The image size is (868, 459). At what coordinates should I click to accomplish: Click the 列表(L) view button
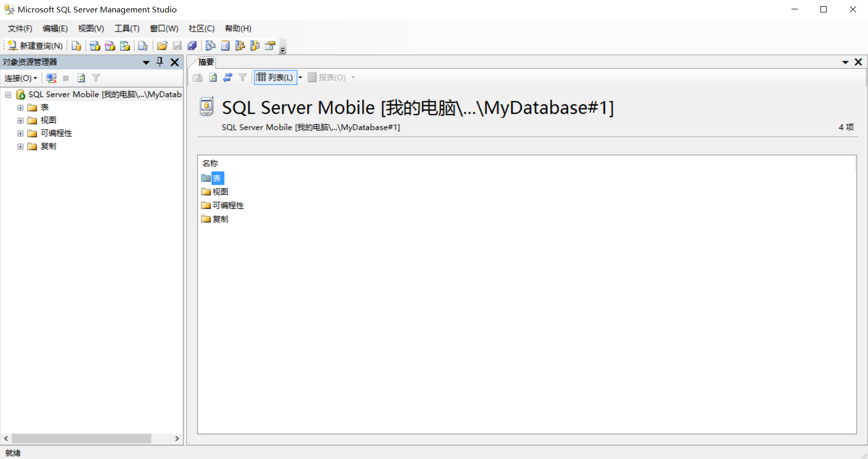[x=275, y=78]
